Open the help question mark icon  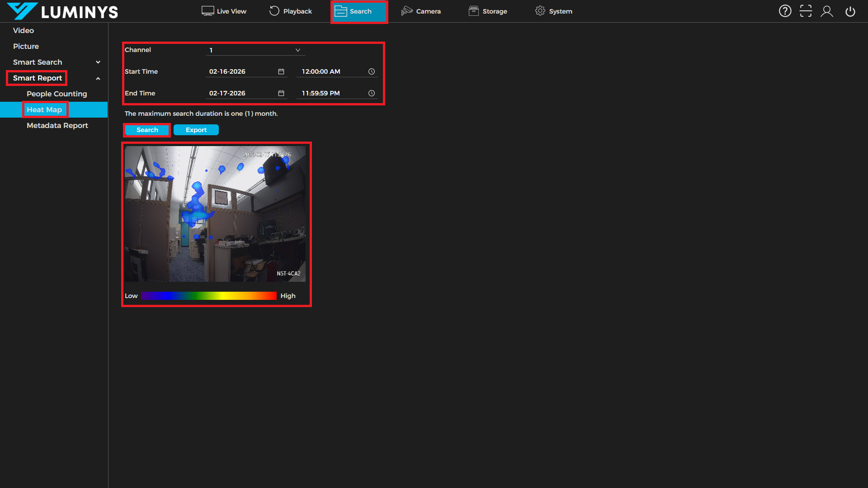click(x=785, y=11)
